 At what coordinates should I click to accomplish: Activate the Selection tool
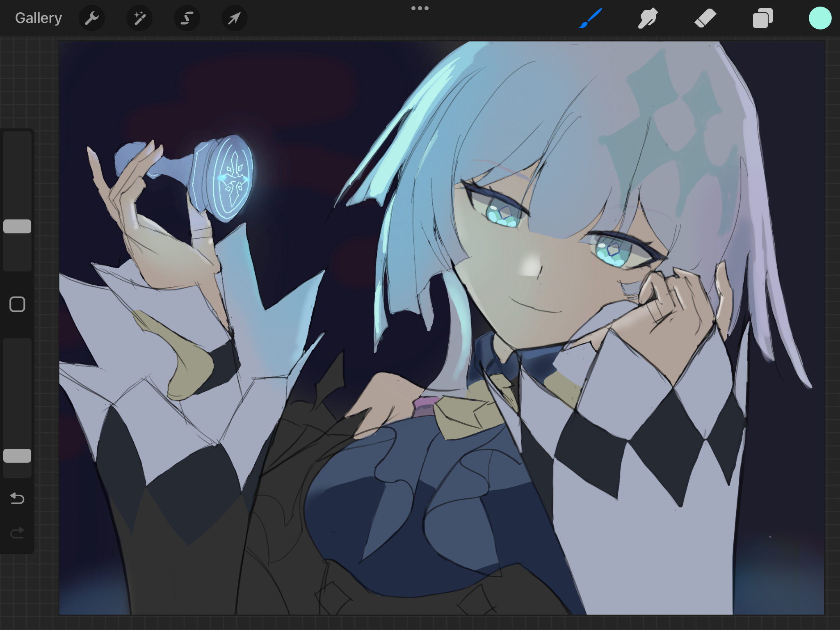pos(187,18)
